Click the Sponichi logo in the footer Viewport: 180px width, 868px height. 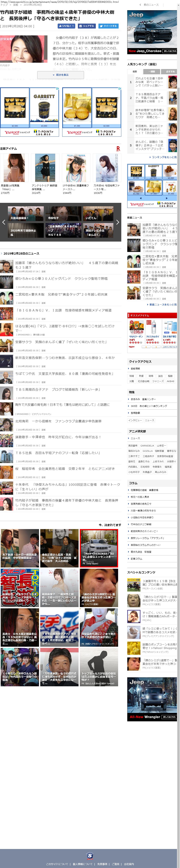(x=90, y=855)
